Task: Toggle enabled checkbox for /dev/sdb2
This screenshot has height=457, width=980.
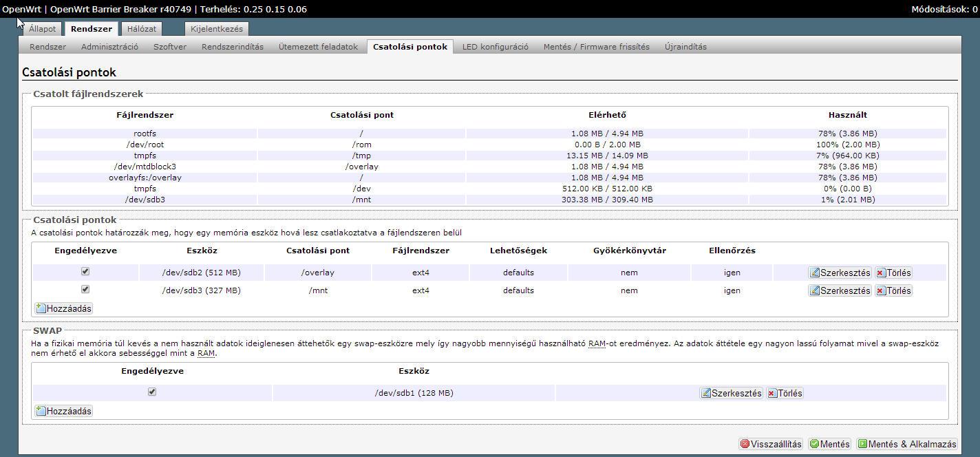Action: 85,271
